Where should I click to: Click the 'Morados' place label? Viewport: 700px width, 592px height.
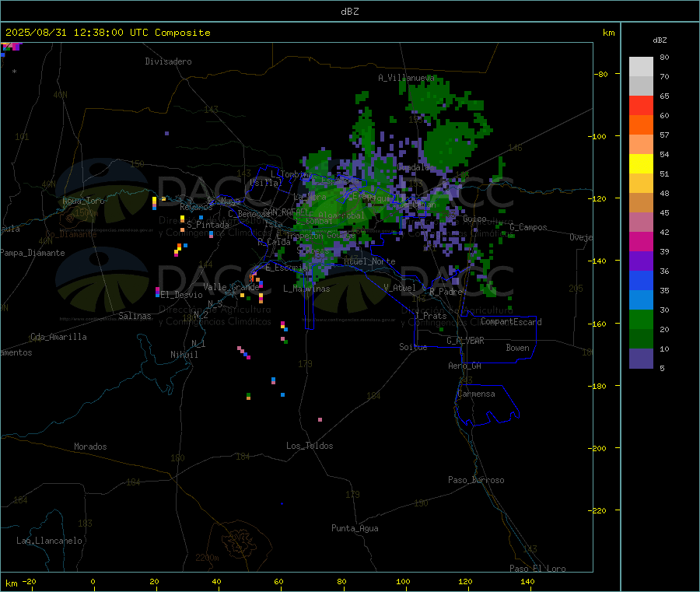pyautogui.click(x=90, y=447)
